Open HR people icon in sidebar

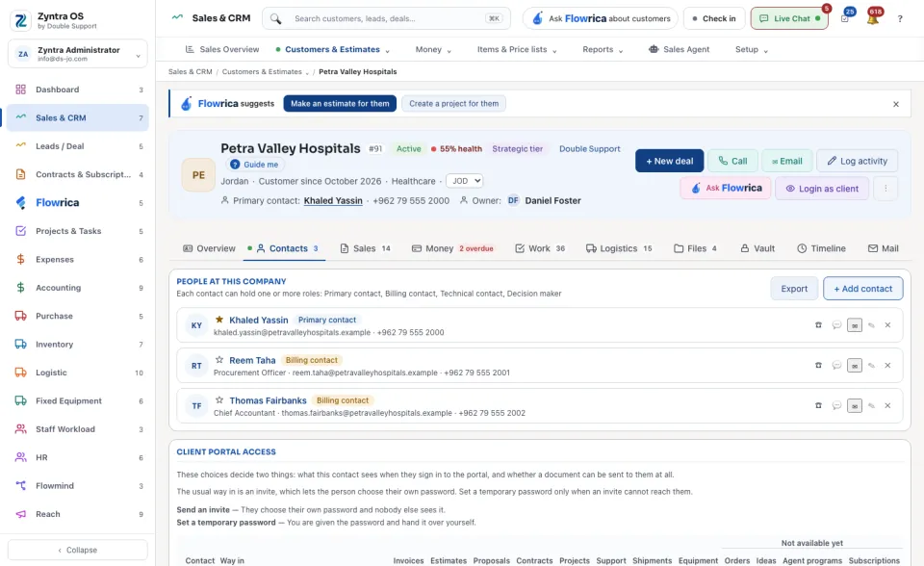[x=20, y=457]
